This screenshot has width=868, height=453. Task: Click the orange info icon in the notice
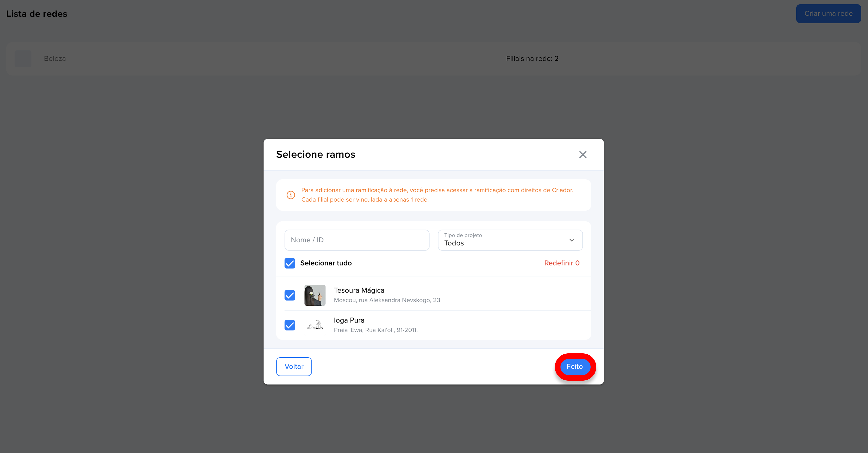[290, 195]
